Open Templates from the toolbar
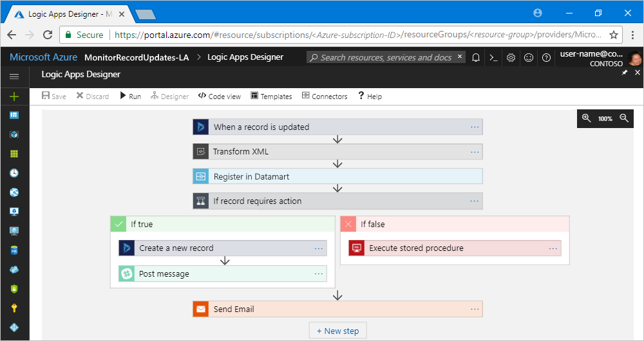Viewport: 644px width, 341px height. [x=271, y=96]
